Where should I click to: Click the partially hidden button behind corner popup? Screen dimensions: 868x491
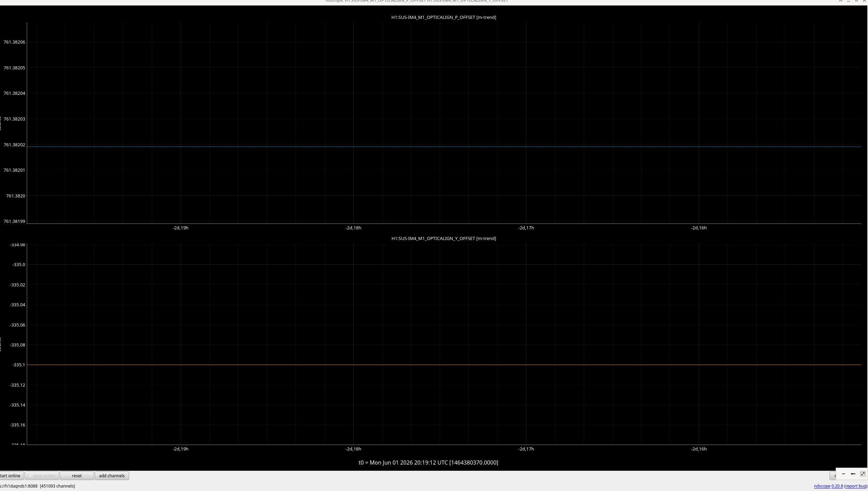tap(833, 476)
